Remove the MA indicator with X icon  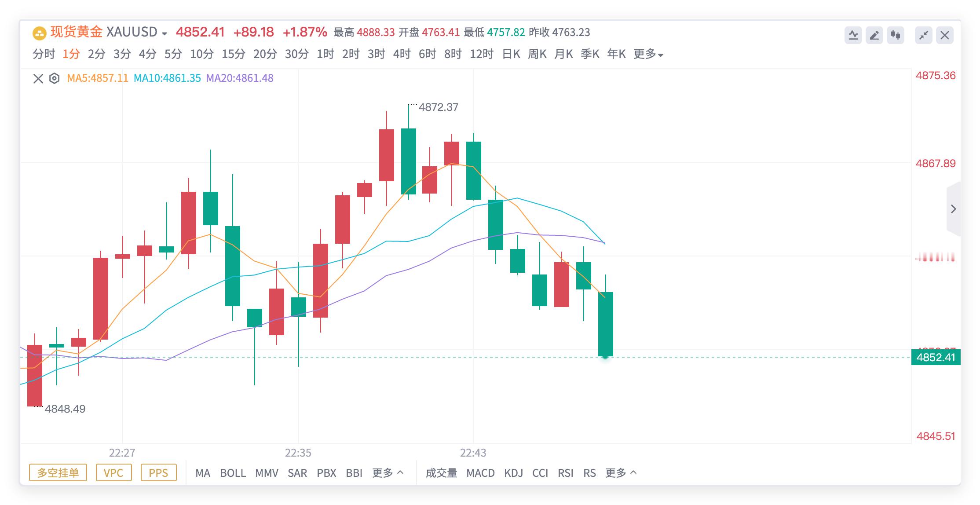click(x=38, y=79)
